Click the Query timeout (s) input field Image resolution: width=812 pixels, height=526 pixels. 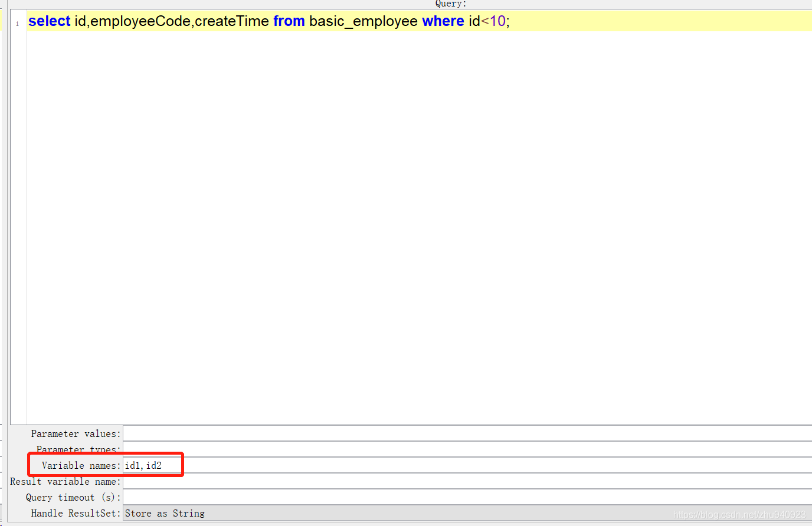pos(467,497)
